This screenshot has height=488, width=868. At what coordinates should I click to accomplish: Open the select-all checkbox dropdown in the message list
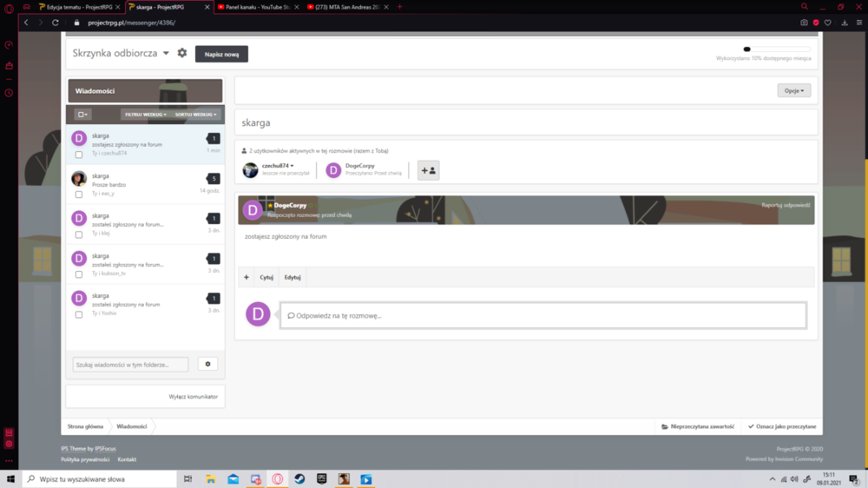tap(82, 115)
